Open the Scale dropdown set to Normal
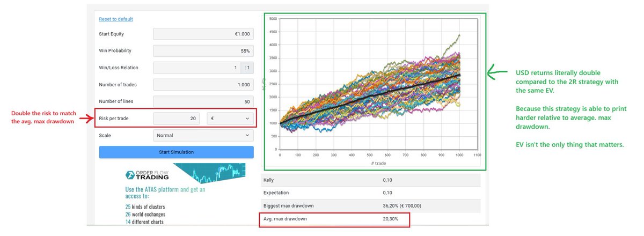The width and height of the screenshot is (644, 236). (203, 135)
